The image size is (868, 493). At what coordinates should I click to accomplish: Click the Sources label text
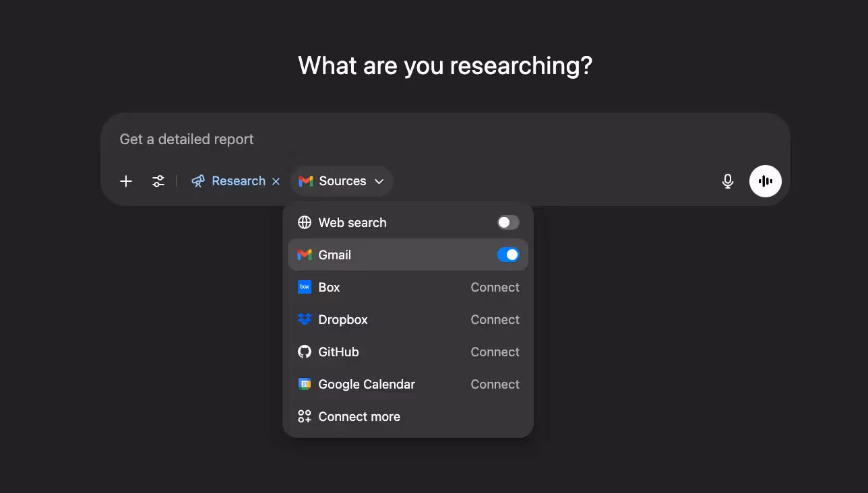point(342,181)
